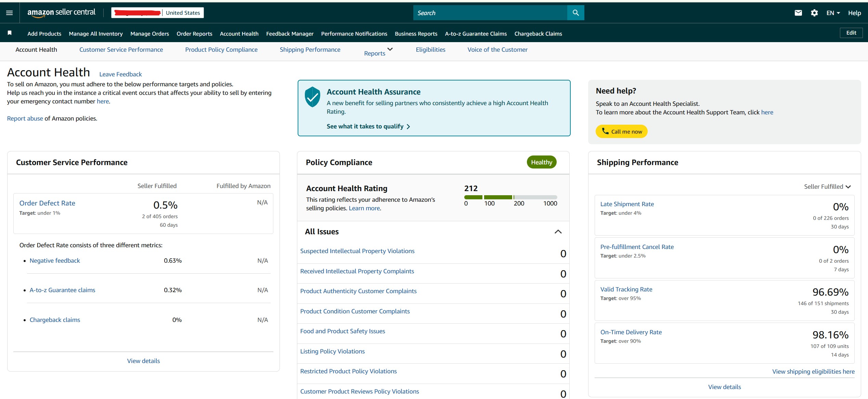
Task: Open Order Reports
Action: tap(194, 34)
